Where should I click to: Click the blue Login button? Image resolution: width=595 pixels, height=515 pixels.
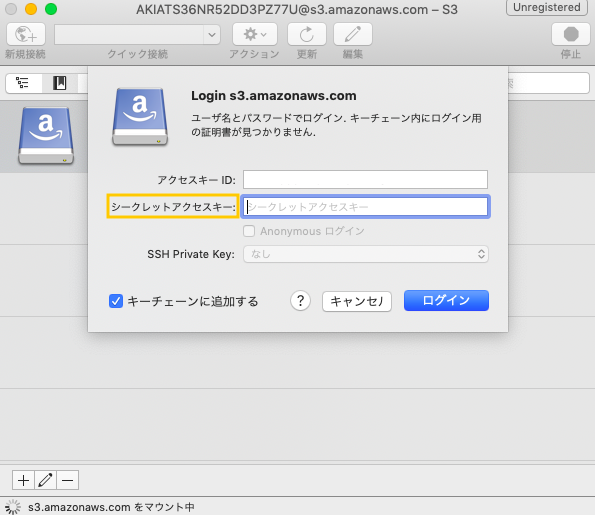click(x=446, y=301)
